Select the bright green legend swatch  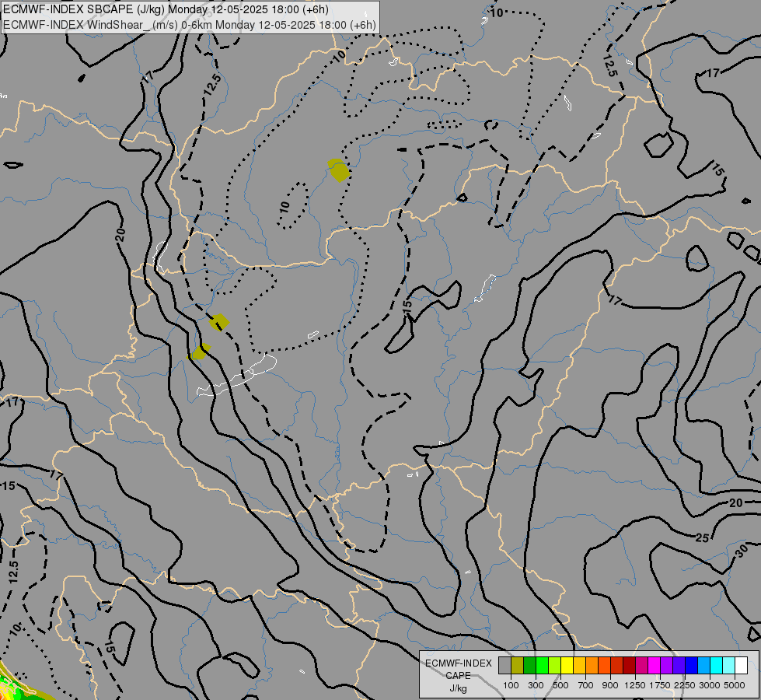click(x=542, y=666)
